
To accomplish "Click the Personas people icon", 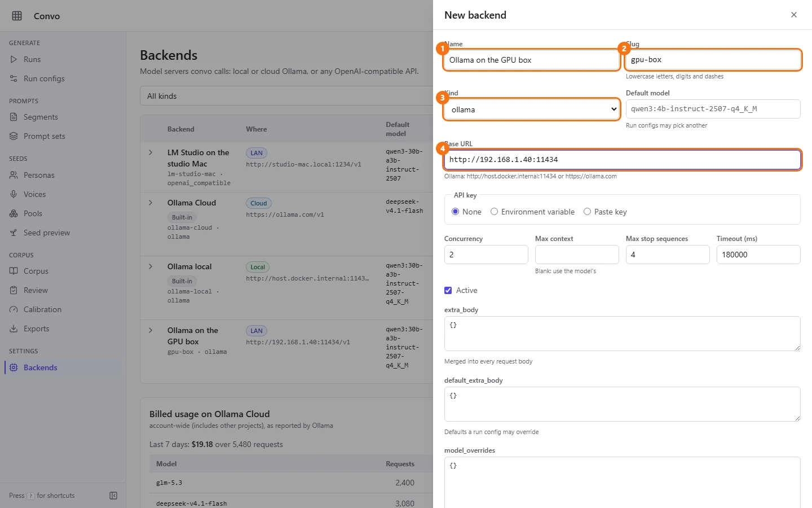I will coord(14,175).
